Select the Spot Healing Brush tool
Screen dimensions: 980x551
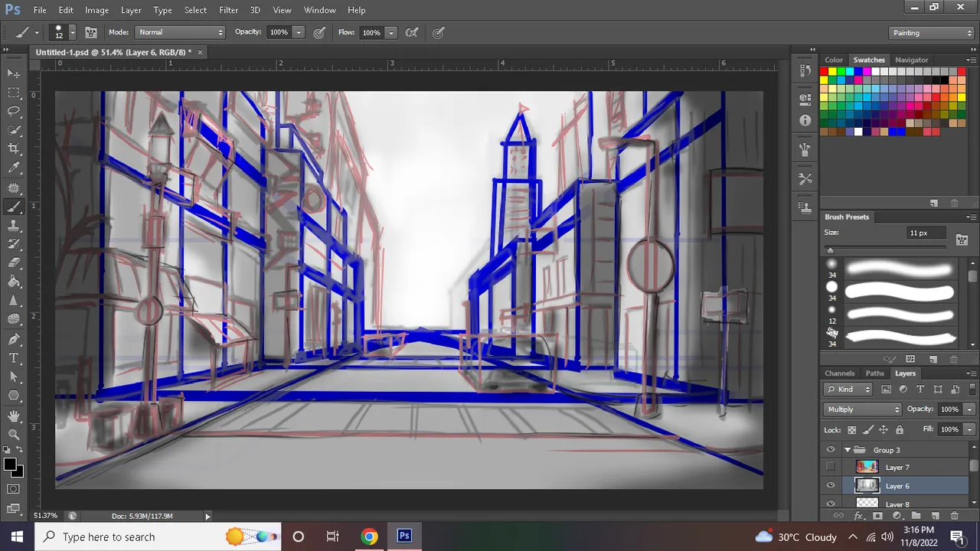coord(14,187)
